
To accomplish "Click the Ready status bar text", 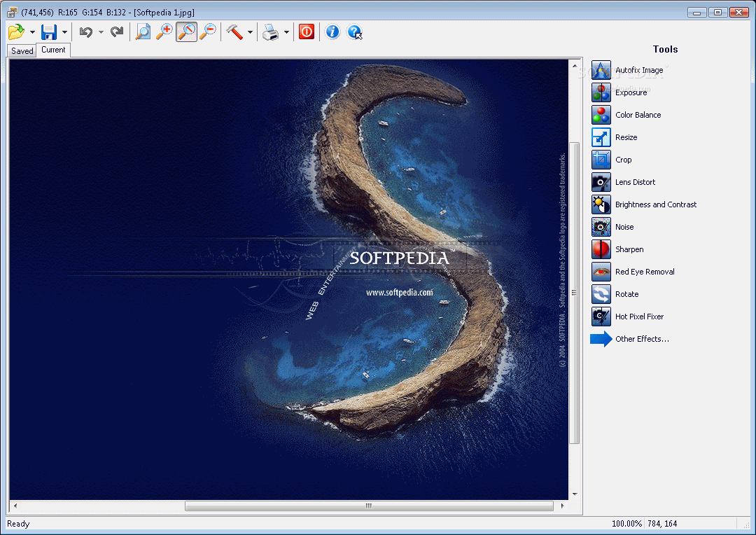I will [x=18, y=524].
